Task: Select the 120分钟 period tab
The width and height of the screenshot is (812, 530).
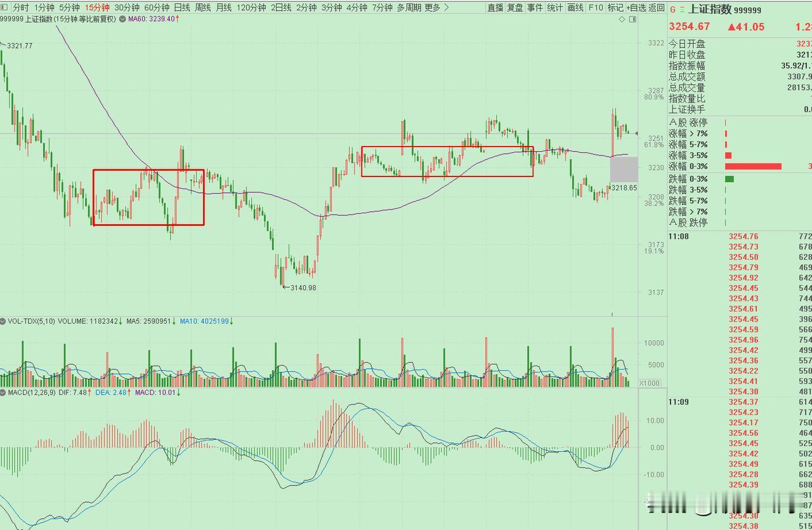Action: [251, 8]
